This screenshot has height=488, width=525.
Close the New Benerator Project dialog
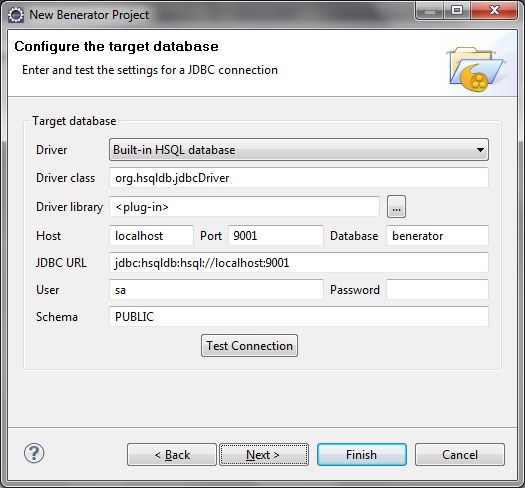[495, 10]
